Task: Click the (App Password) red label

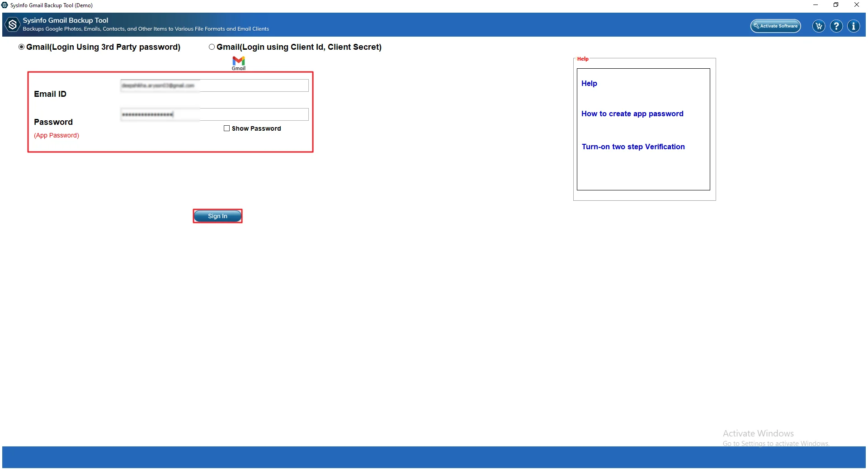Action: click(57, 135)
